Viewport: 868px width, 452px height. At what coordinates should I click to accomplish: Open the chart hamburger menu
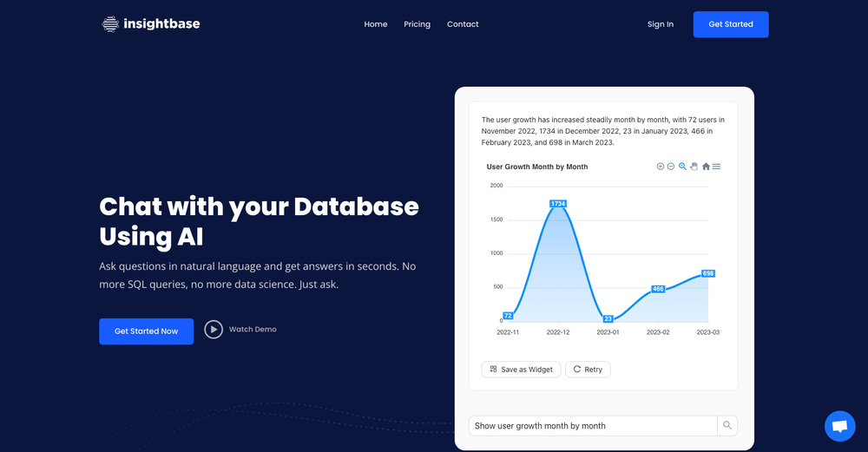pos(716,167)
